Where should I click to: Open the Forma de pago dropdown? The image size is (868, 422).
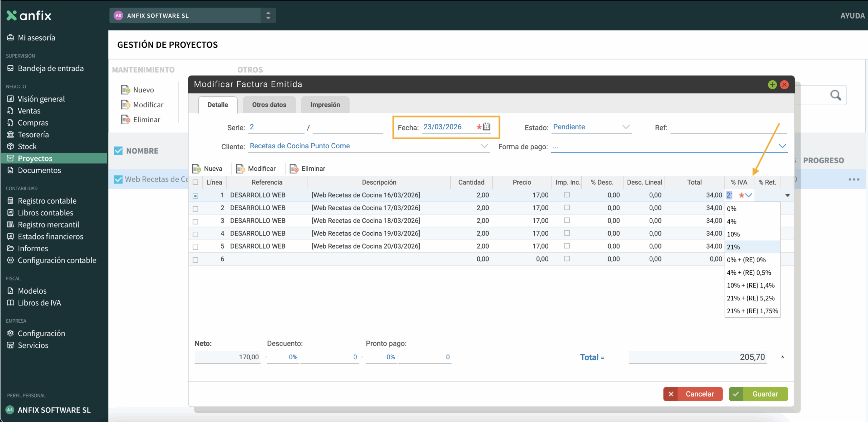(782, 146)
